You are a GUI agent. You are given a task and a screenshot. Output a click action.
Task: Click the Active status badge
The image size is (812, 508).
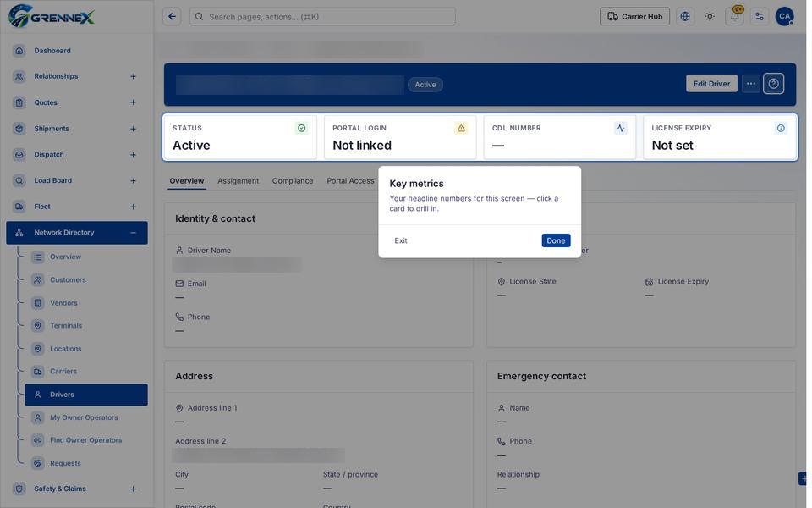point(425,85)
